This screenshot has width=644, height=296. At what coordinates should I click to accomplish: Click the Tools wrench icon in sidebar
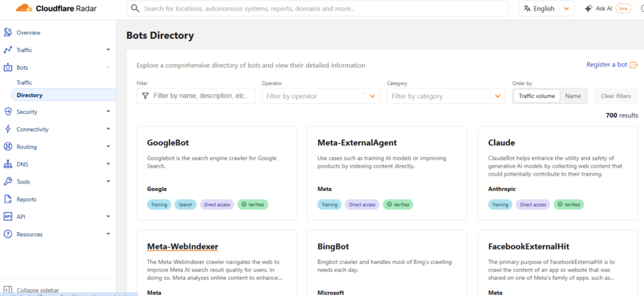pos(8,182)
